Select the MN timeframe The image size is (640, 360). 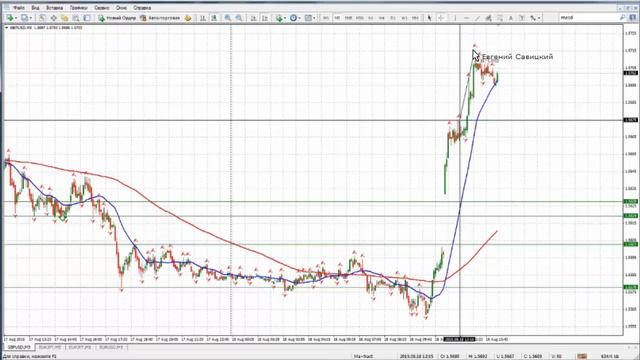(x=415, y=18)
